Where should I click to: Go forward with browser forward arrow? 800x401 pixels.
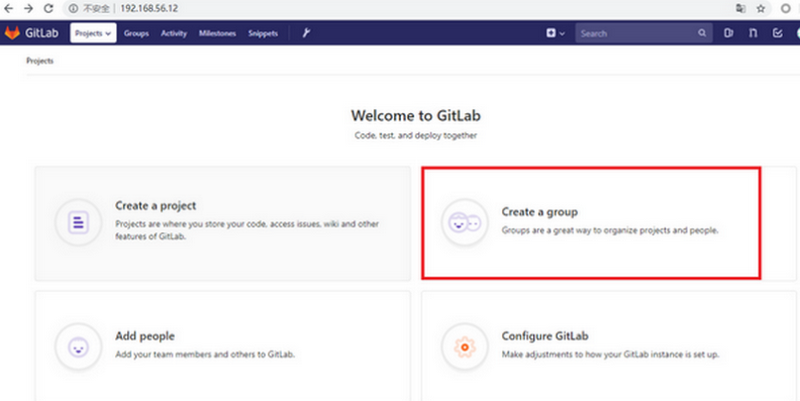point(29,9)
